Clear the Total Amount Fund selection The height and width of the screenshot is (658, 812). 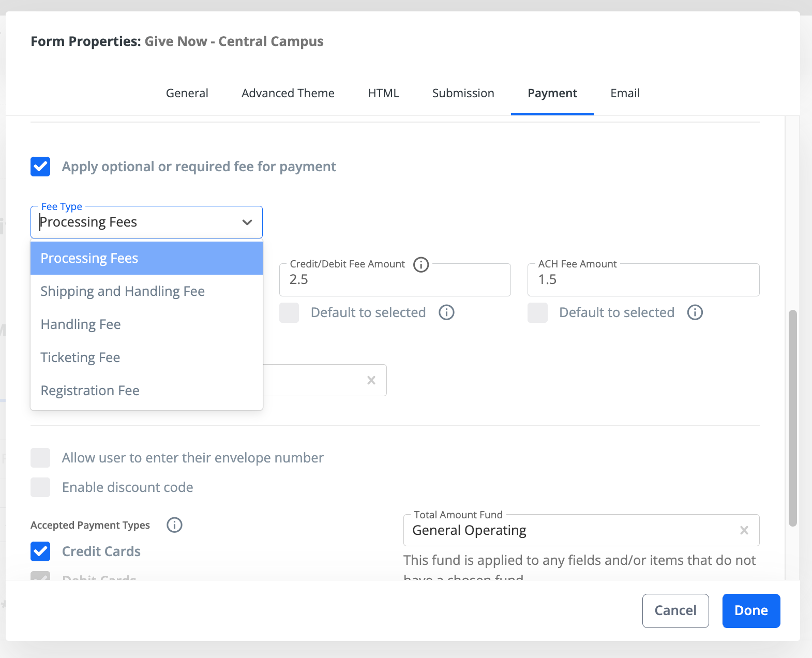[x=744, y=530]
